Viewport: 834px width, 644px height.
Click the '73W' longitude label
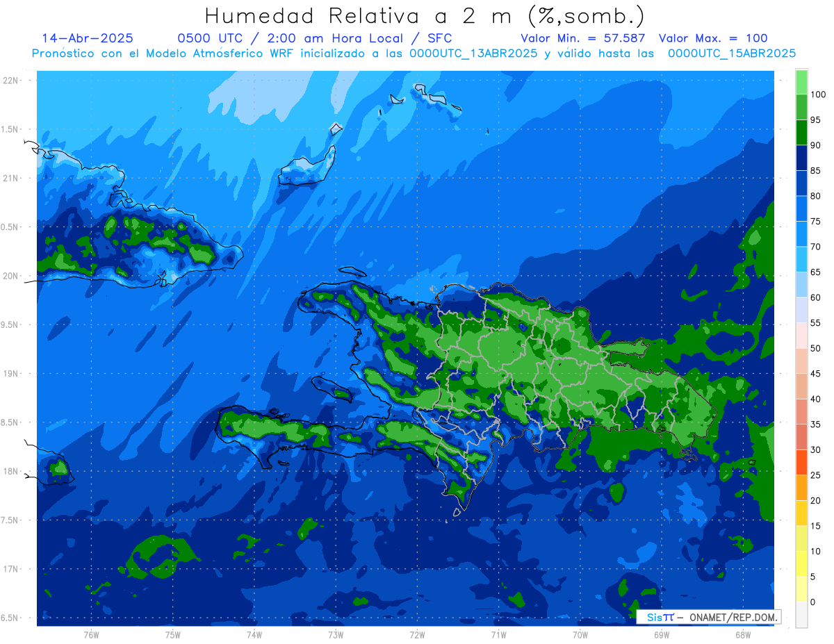[x=336, y=635]
